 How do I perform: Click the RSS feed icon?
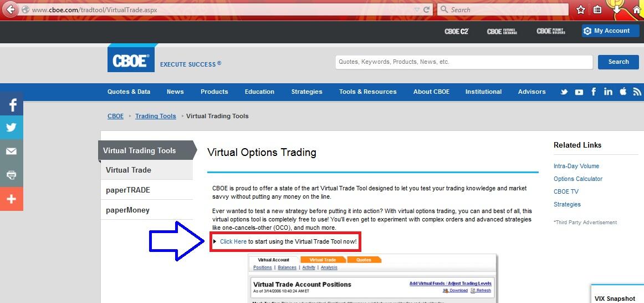(637, 92)
